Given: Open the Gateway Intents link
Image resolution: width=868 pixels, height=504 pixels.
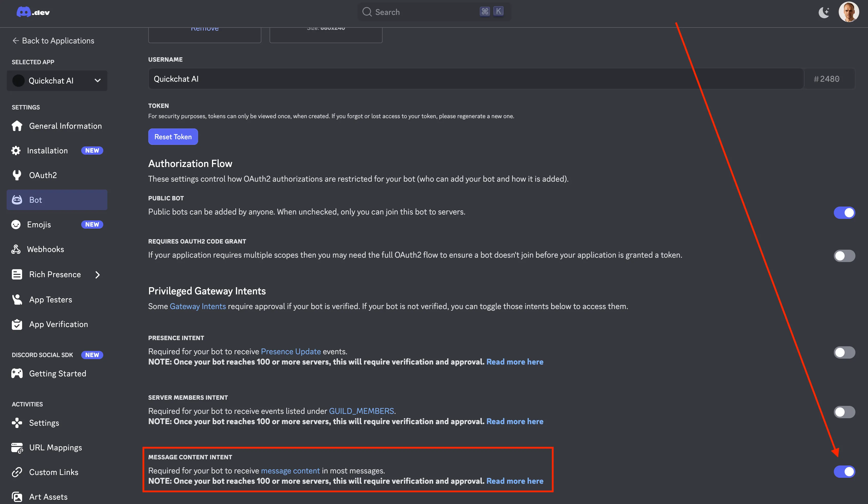Looking at the screenshot, I should pyautogui.click(x=197, y=306).
